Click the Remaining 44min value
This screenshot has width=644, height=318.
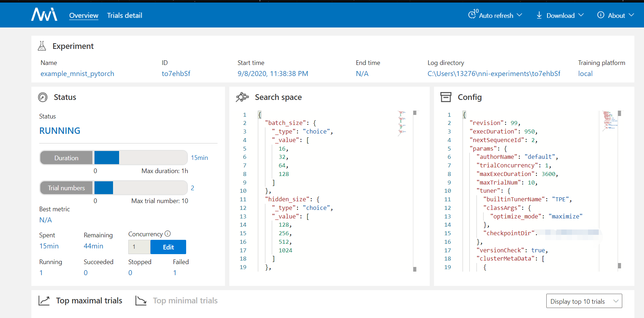point(93,246)
